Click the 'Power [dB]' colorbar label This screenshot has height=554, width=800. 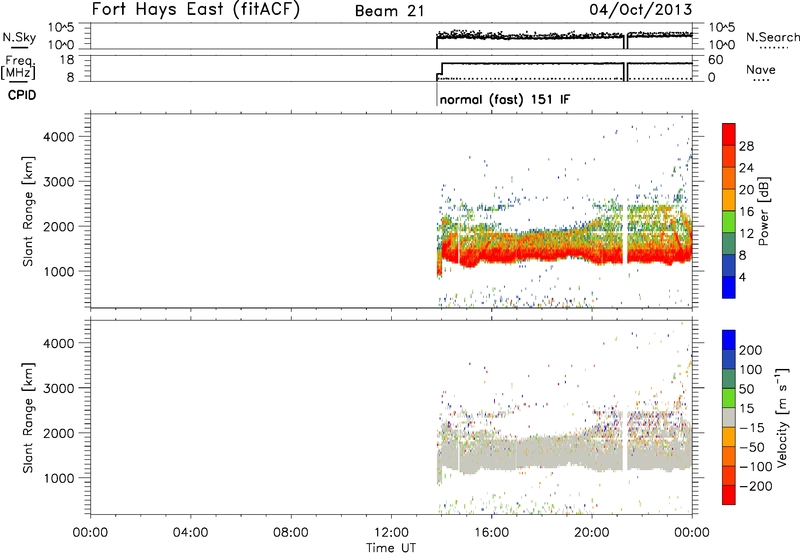[x=763, y=211]
